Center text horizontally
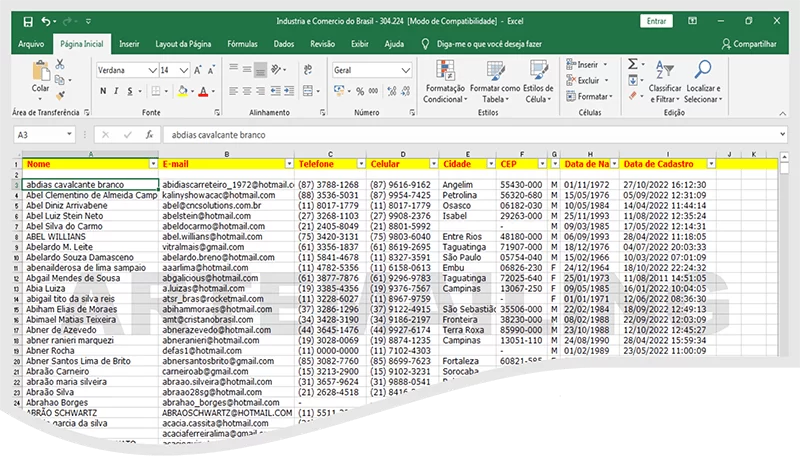Viewport: 800px width, 456px height. pos(247,91)
